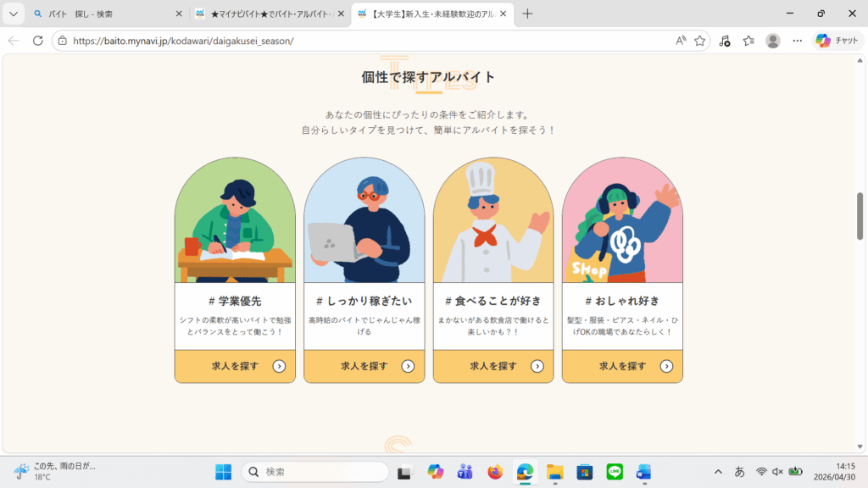Show hidden system tray icons
The image size is (868, 488).
click(718, 471)
